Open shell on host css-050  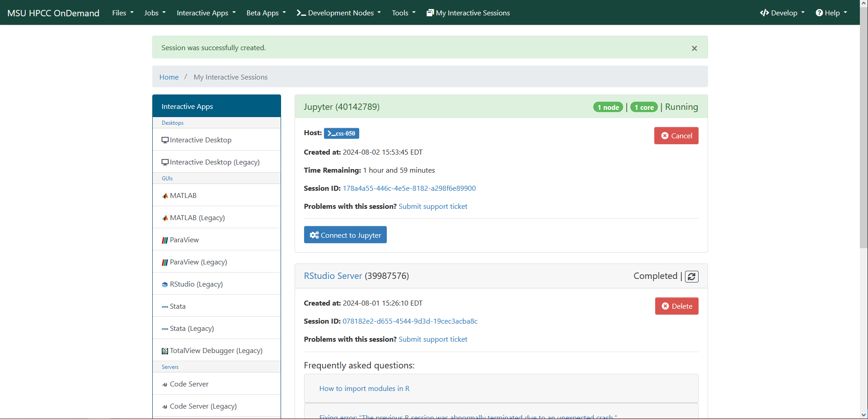[342, 133]
